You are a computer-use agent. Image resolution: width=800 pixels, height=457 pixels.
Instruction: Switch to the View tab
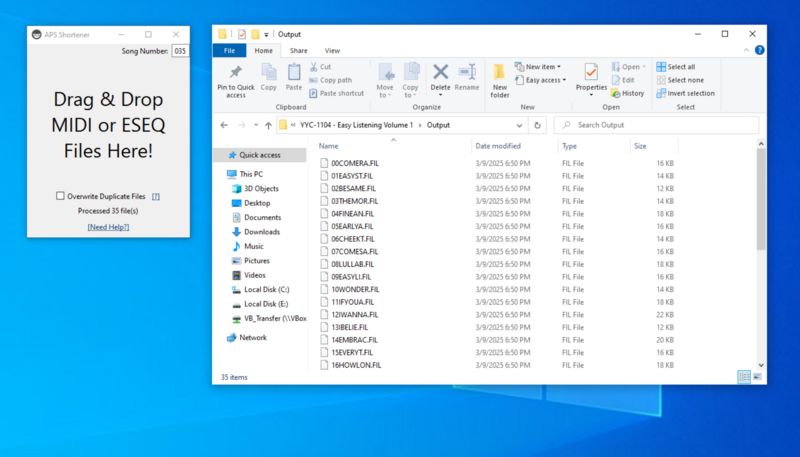point(332,50)
